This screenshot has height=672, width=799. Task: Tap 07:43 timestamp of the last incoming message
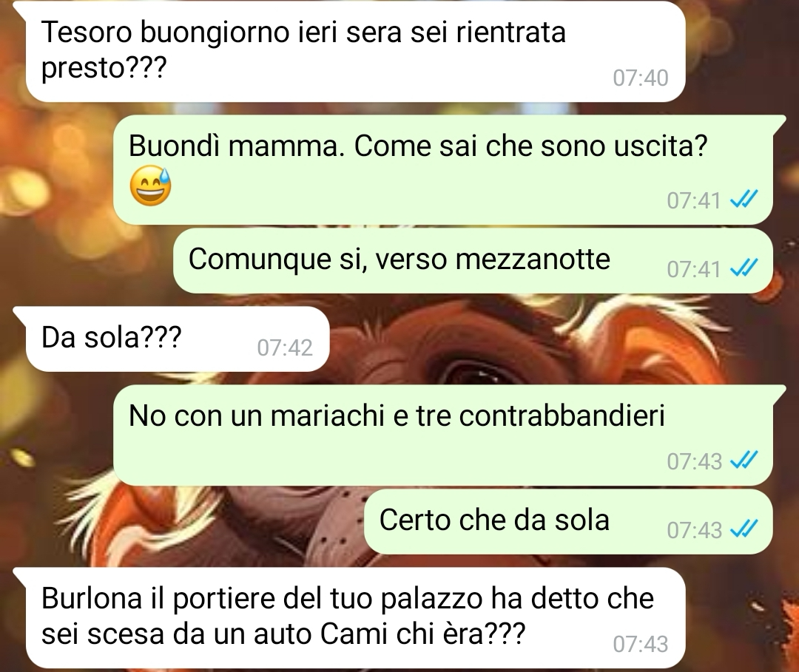(x=640, y=644)
